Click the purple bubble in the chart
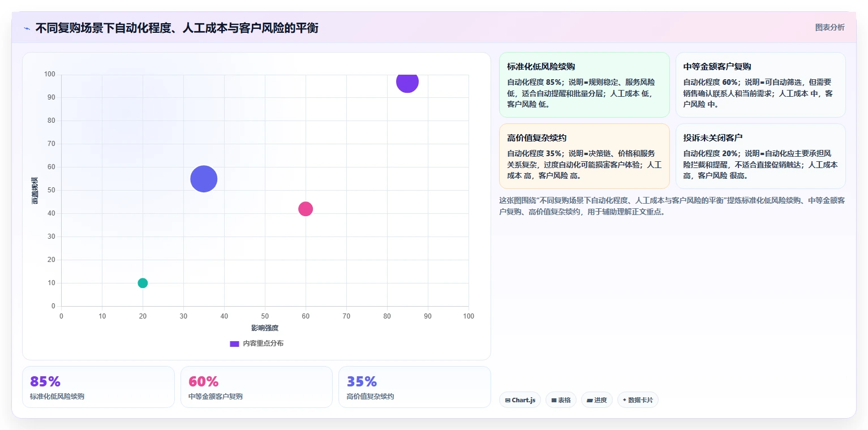This screenshot has height=430, width=868. tap(407, 82)
